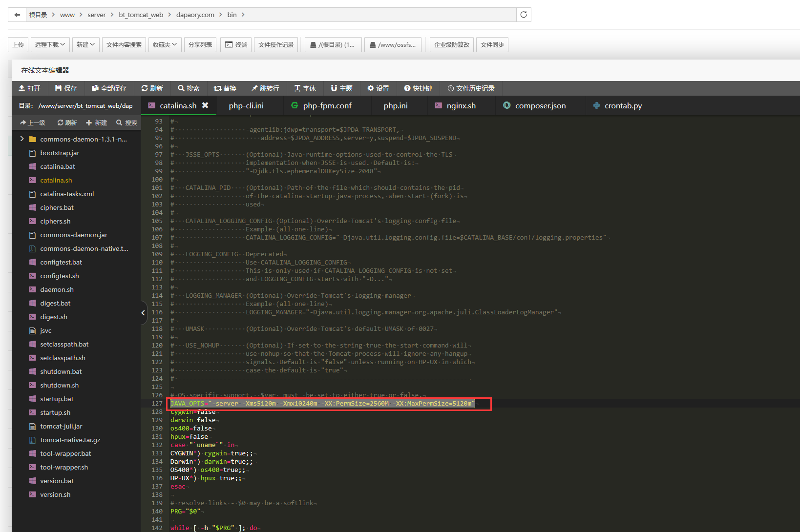Close the catalina.sh editor tab
Screen dimensions: 800x532
coord(205,105)
